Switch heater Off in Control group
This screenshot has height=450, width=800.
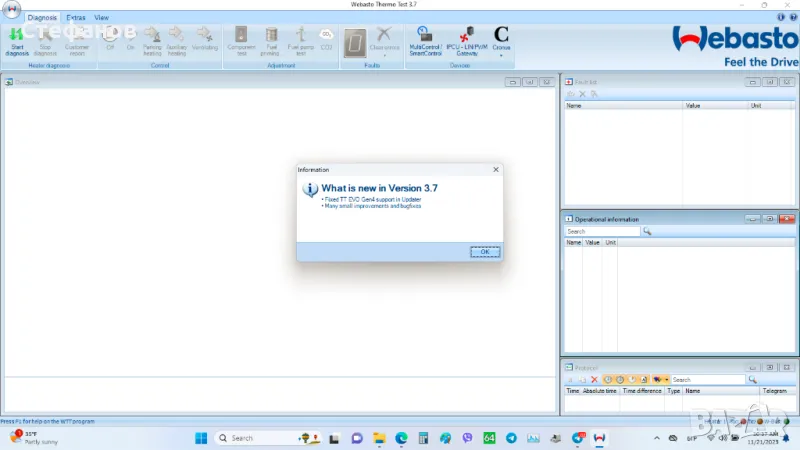[110, 40]
